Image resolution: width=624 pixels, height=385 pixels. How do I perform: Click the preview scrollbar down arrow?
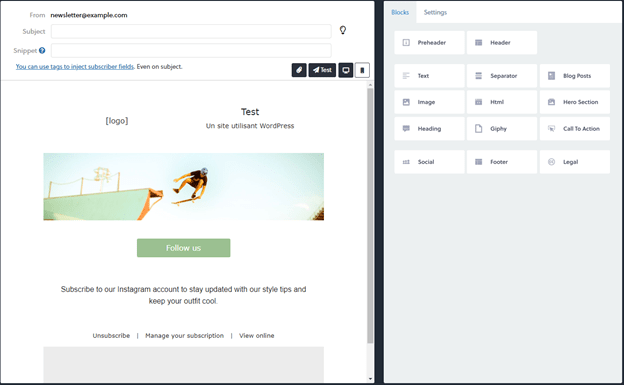coord(370,379)
